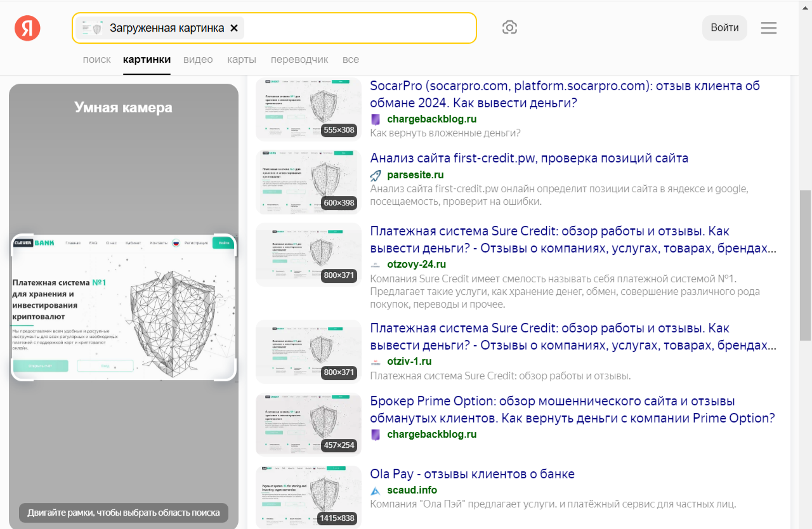Image resolution: width=812 pixels, height=529 pixels.
Task: Open the Ola Pay reviews link
Action: (472, 474)
